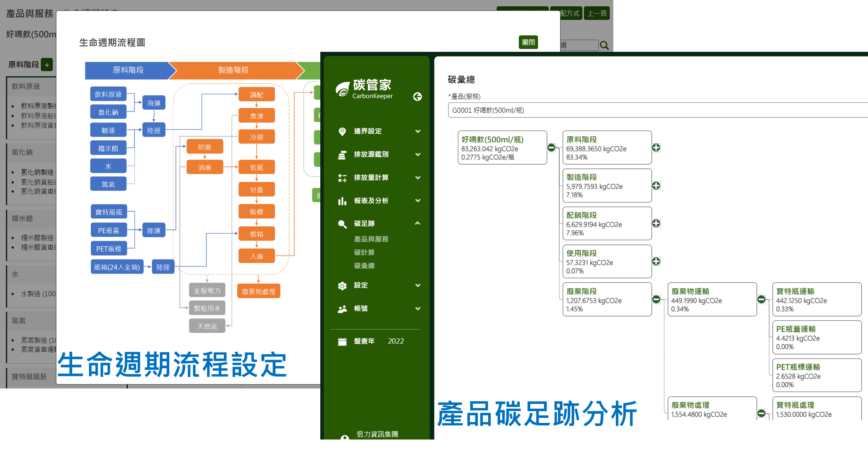This screenshot has height=449, width=868.
Task: Select 報表及分析 in sidebar
Action: point(371,201)
